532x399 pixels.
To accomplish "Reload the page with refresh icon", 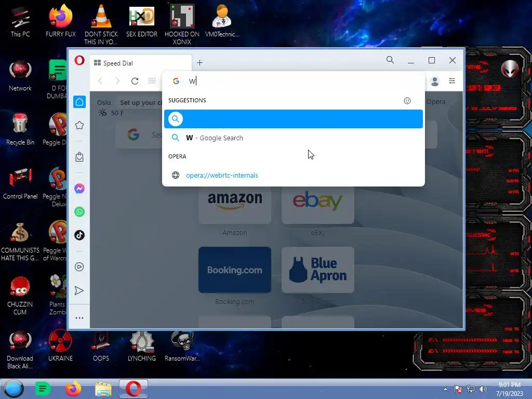I will point(135,81).
